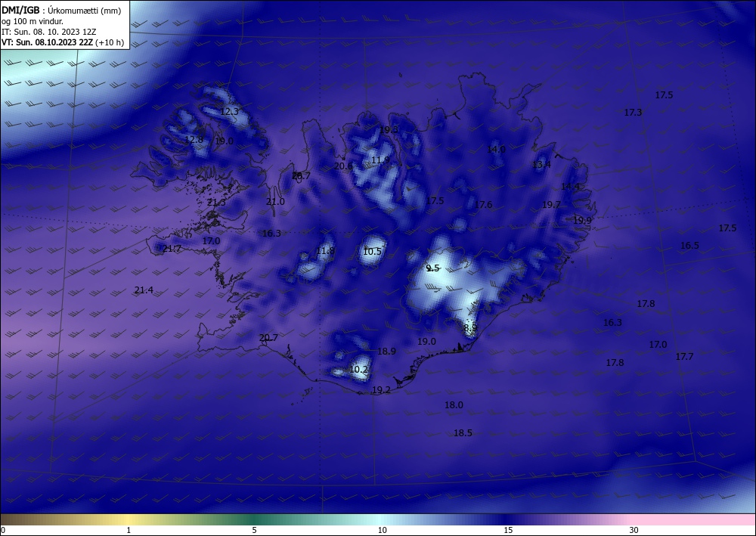Select the IT initial time 12Z line

coord(48,32)
